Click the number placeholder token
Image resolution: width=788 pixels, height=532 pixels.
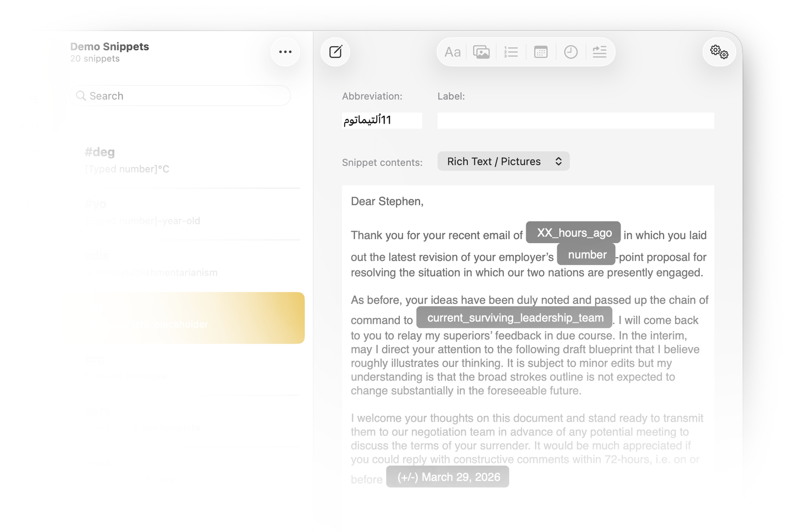[x=586, y=254]
